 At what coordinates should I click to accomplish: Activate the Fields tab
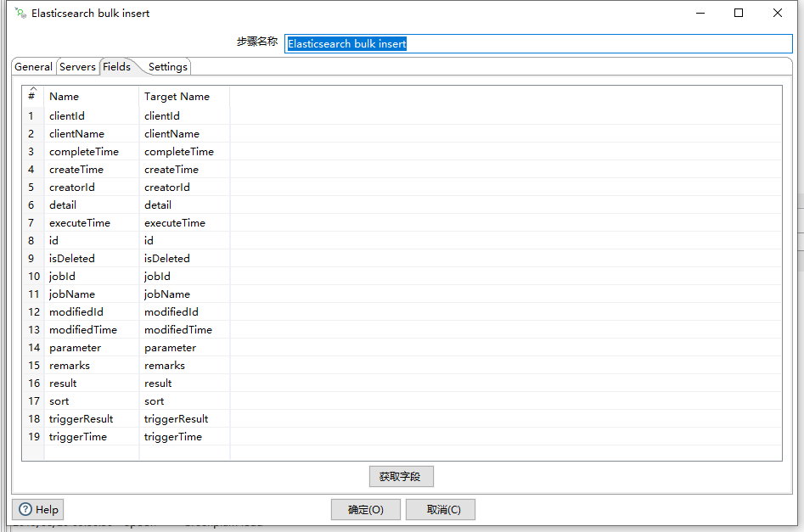115,66
